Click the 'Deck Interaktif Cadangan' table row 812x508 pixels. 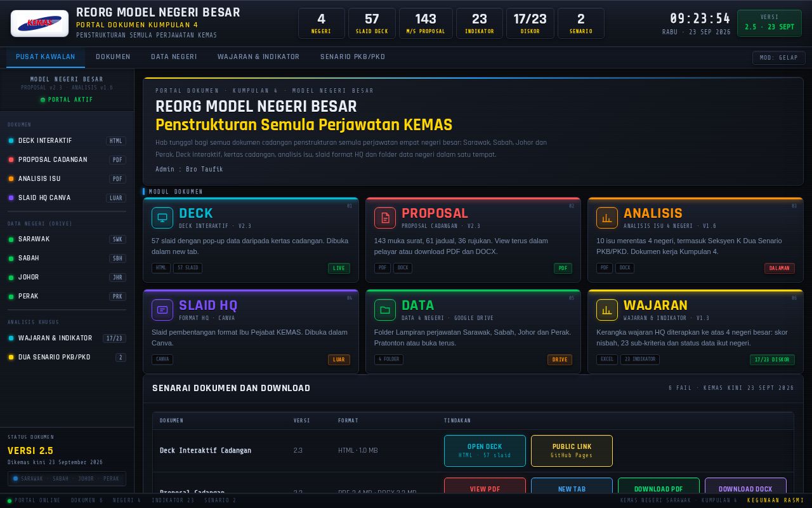coord(473,451)
